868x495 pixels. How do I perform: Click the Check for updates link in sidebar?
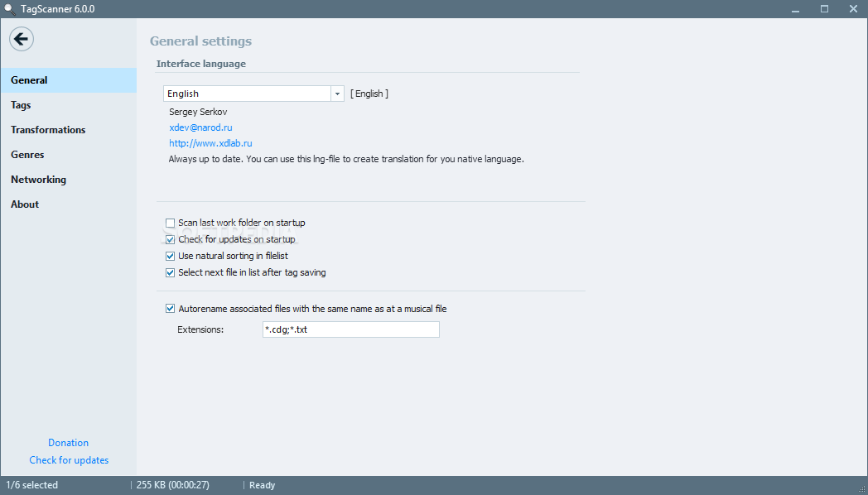click(x=69, y=460)
